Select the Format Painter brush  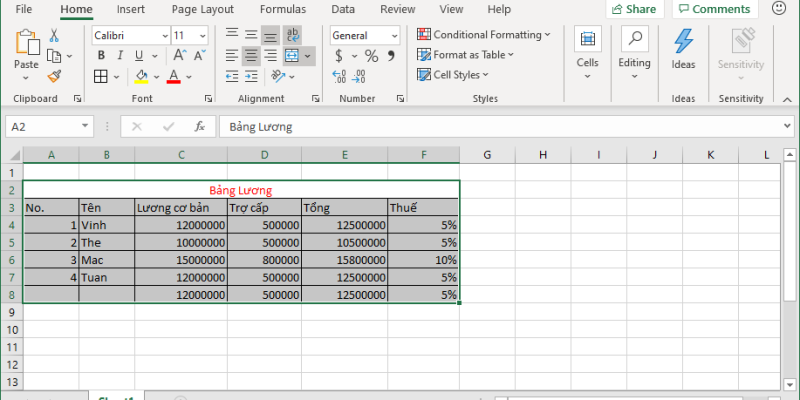(54, 75)
